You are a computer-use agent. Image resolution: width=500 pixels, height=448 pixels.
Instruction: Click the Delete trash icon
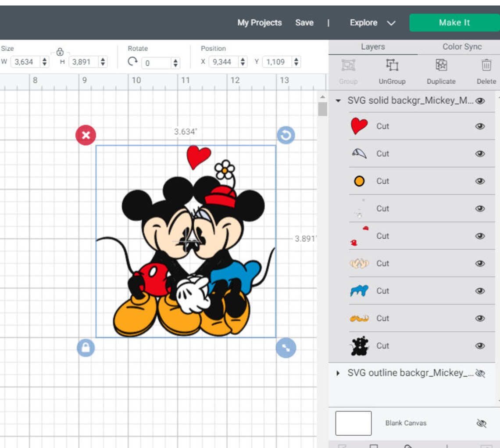coord(486,65)
